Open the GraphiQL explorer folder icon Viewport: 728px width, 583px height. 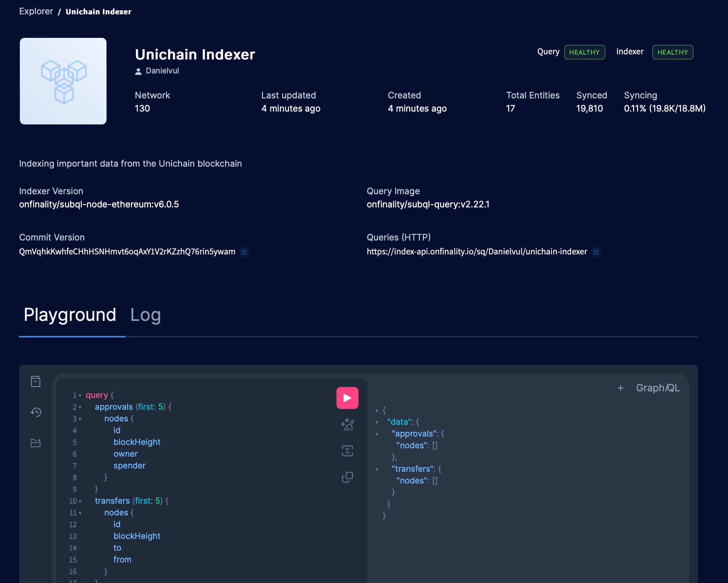tap(36, 443)
